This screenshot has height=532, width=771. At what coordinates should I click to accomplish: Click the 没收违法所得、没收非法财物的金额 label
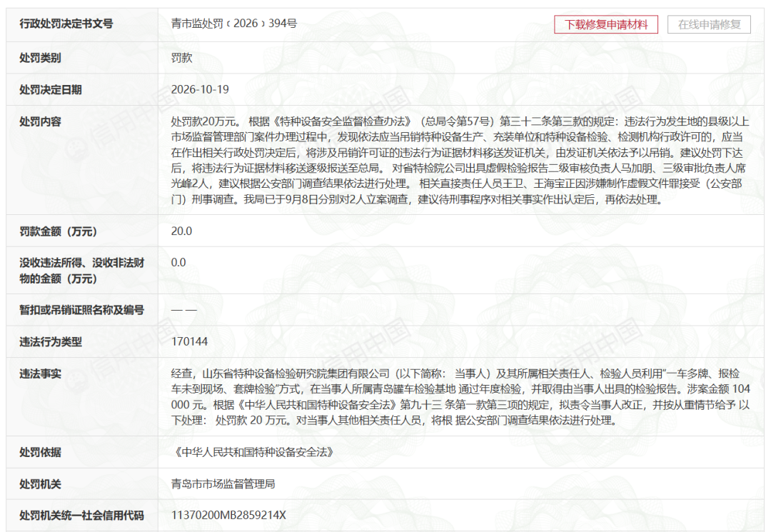(81, 271)
